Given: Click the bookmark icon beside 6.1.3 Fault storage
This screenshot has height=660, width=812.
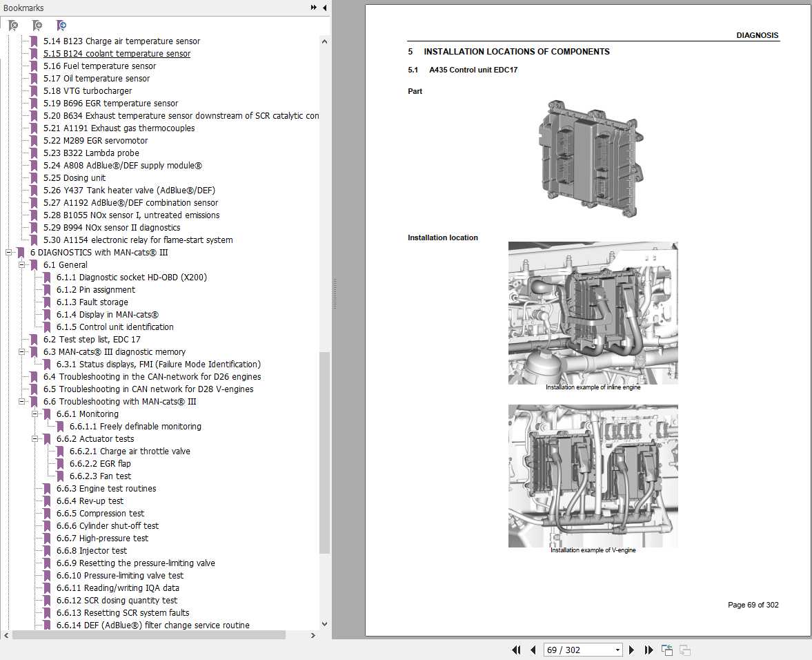Looking at the screenshot, I should 47,302.
